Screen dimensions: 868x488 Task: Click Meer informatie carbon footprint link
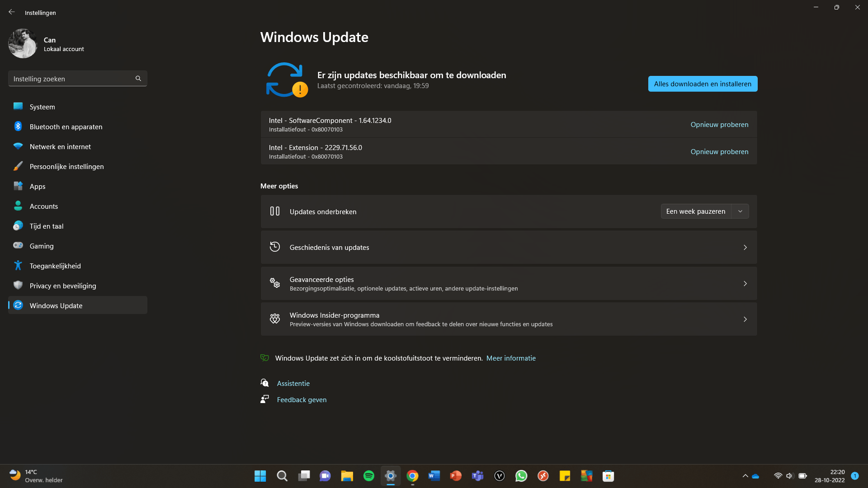click(511, 357)
